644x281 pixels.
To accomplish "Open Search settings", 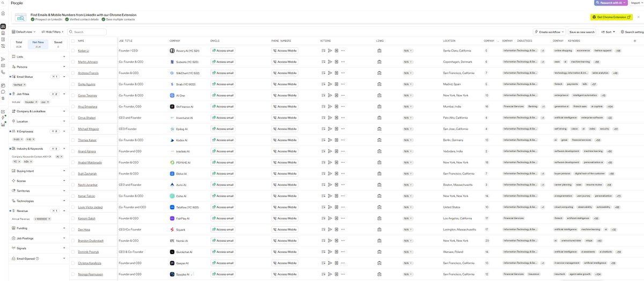I will coord(632,32).
